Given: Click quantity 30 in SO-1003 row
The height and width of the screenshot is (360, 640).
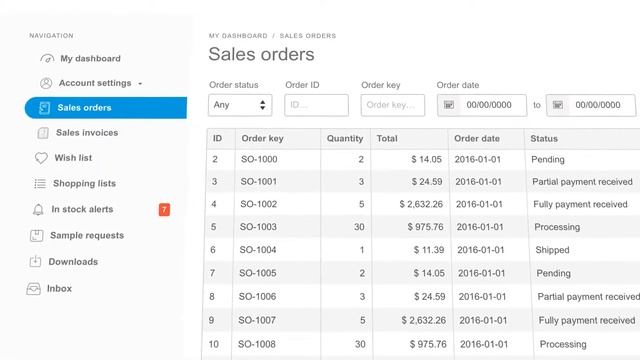Looking at the screenshot, I should (x=359, y=227).
